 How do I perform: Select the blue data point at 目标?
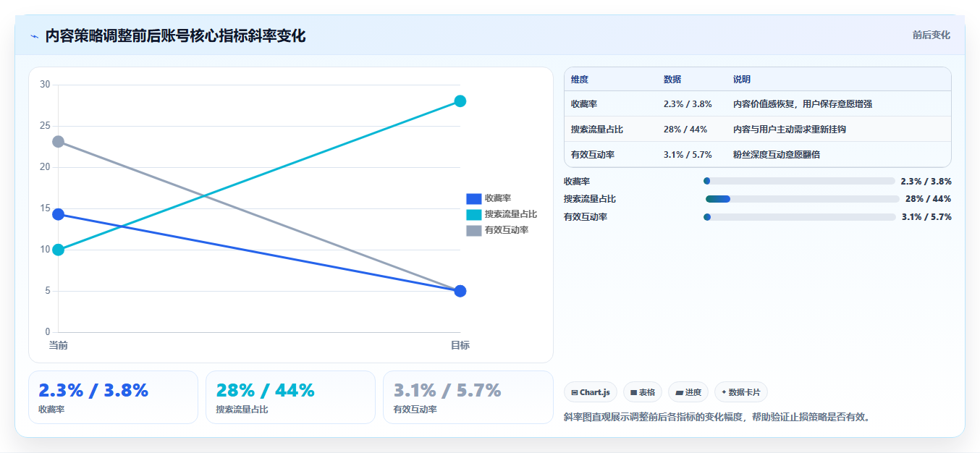[x=460, y=291]
